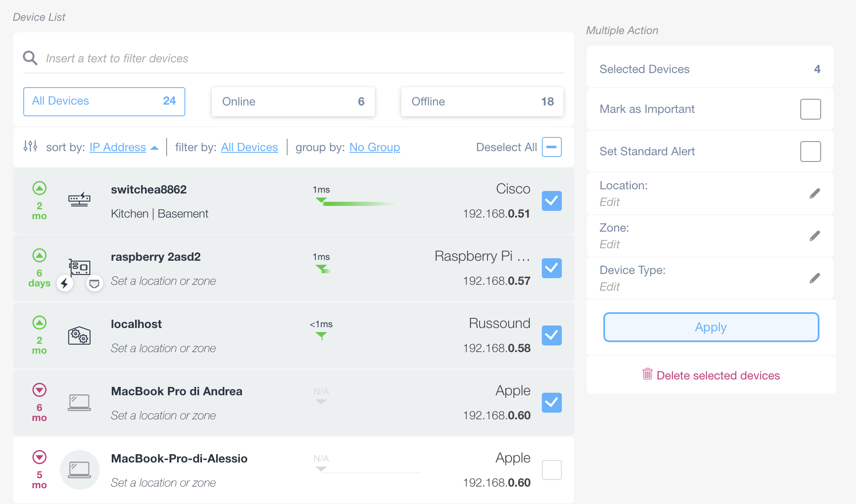Click the shield icon on raspberry2asd2
This screenshot has height=504, width=856.
coord(95,283)
